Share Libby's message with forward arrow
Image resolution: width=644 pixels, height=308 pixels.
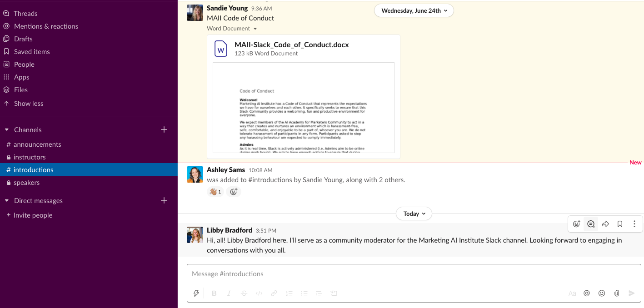pos(605,224)
